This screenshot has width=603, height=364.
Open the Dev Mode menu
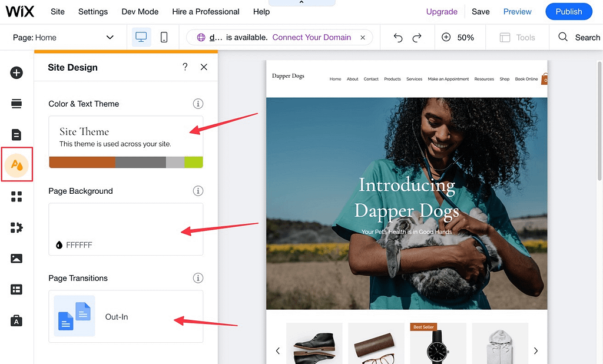140,12
